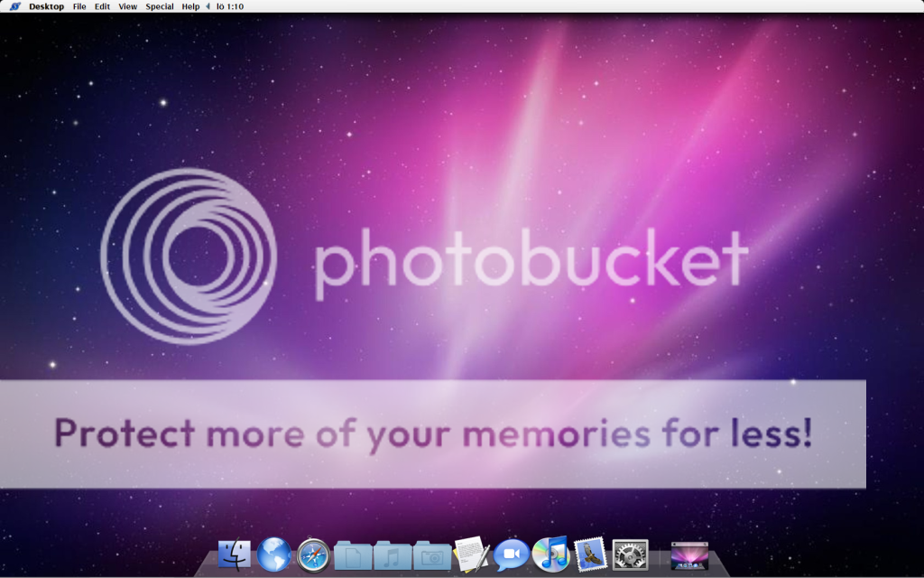Open System Preferences gear icon

[x=630, y=555]
